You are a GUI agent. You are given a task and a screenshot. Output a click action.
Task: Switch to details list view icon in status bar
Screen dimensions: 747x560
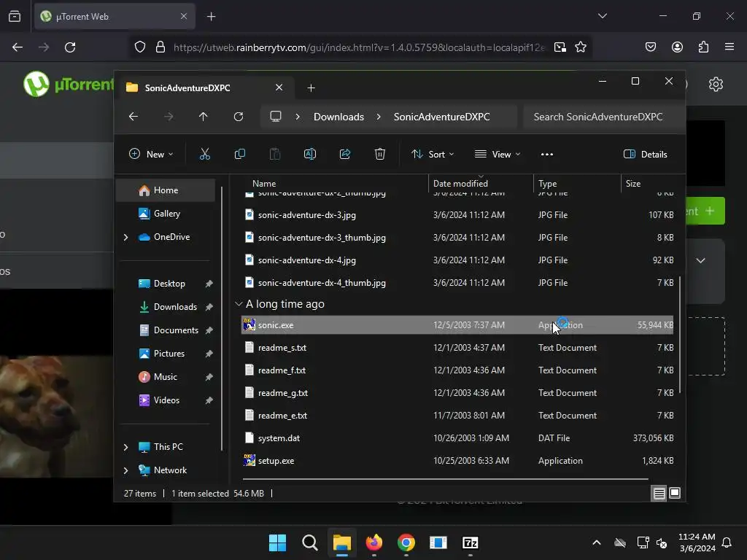click(x=659, y=494)
